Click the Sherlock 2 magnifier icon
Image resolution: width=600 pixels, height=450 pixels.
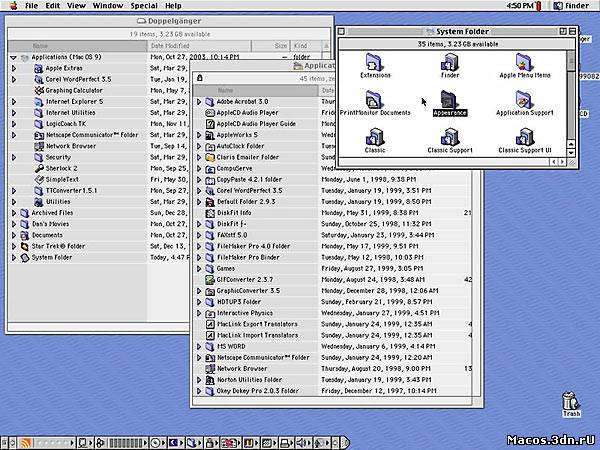(x=39, y=168)
